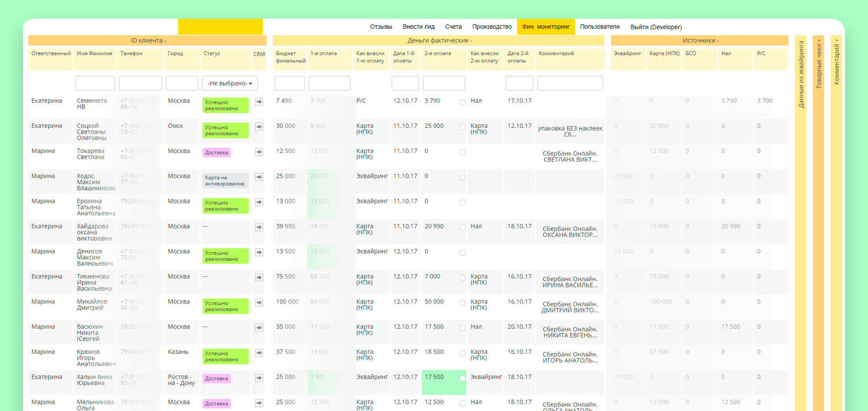Screen dimensions: 868x411
Task: Click the Выйти (Developer) link
Action: 656,27
